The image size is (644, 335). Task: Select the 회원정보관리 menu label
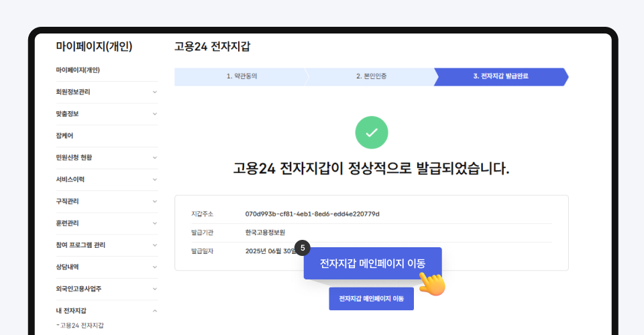[72, 92]
